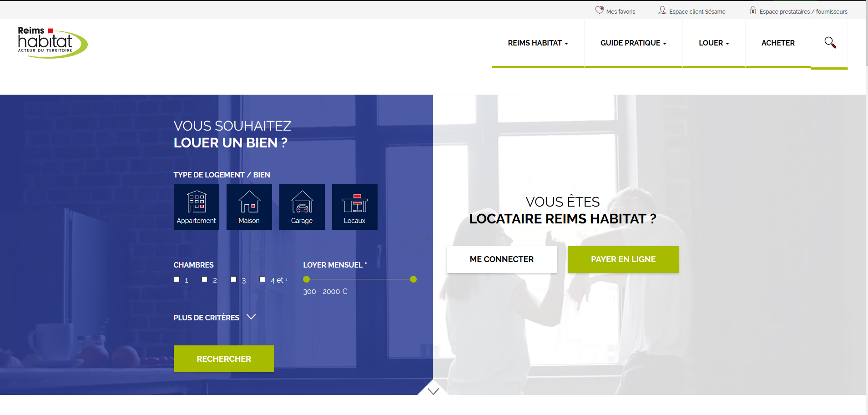Select the Locaux property type tile
Viewport: 868px width, 415px height.
pos(355,207)
